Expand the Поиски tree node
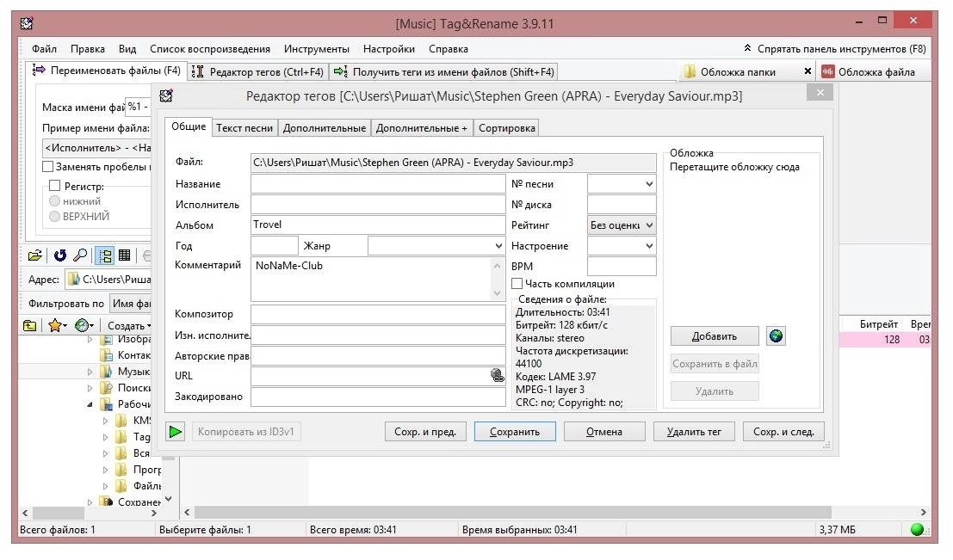This screenshot has height=560, width=953. pos(90,387)
